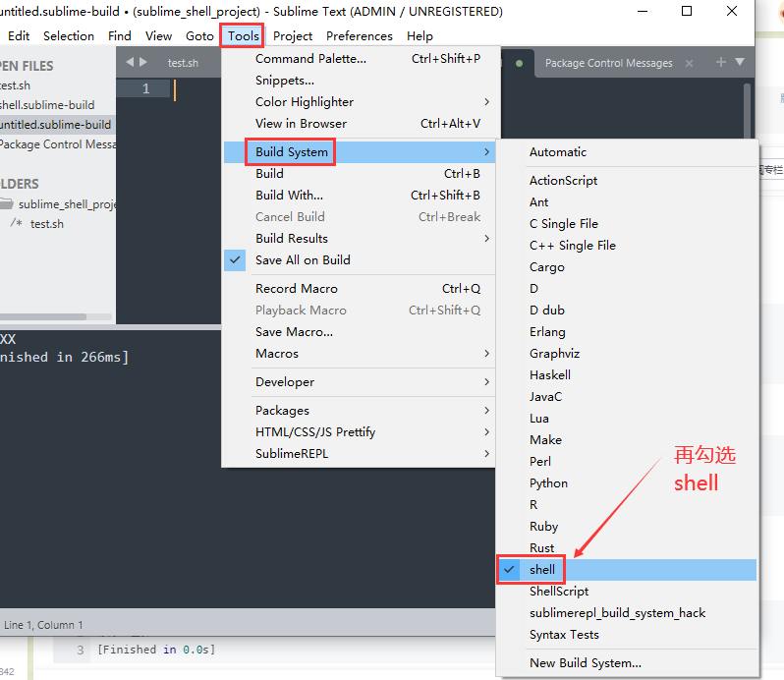Open shell.sublime-build in the sidebar
Image resolution: width=784 pixels, height=680 pixels.
coord(47,105)
